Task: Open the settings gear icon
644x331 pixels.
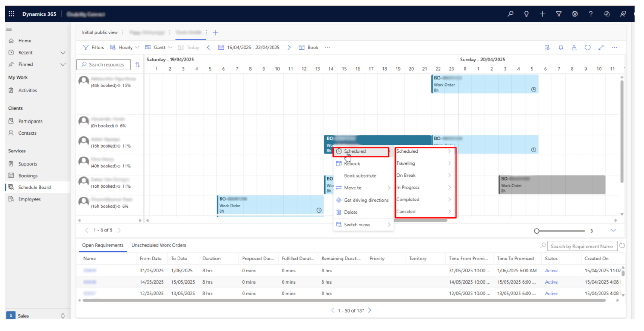Action: [575, 14]
